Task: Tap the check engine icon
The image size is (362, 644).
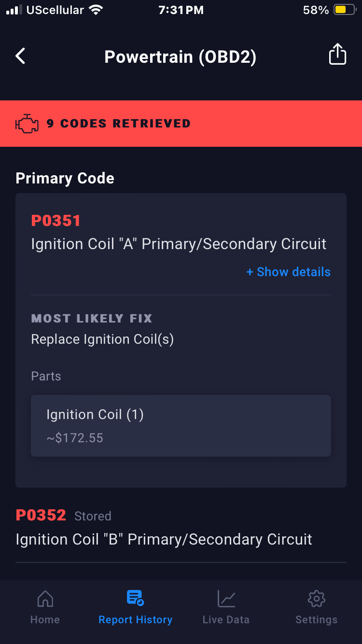Action: click(27, 124)
